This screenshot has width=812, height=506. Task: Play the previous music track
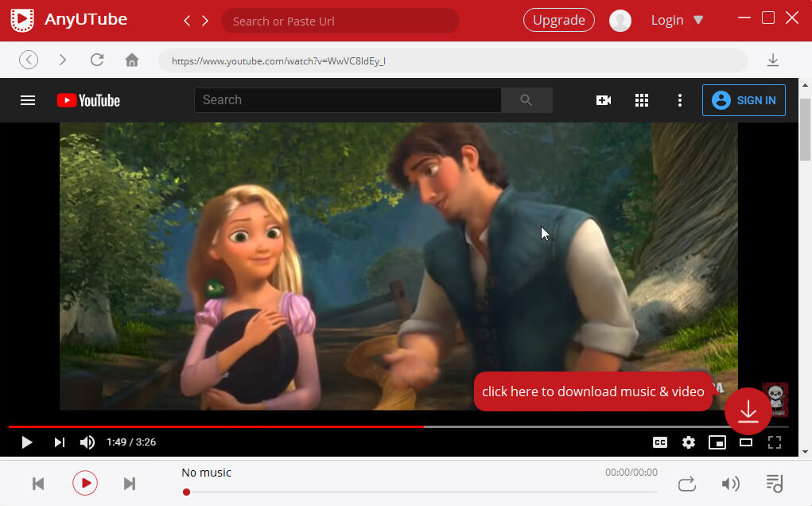click(x=38, y=484)
